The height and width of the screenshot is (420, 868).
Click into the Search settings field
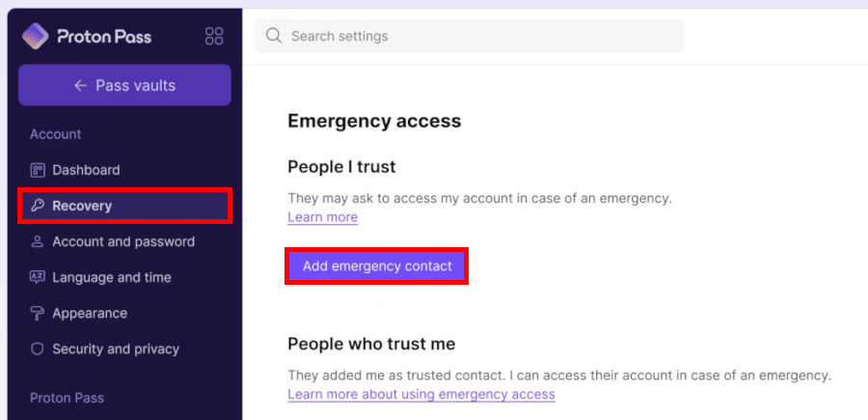click(482, 36)
